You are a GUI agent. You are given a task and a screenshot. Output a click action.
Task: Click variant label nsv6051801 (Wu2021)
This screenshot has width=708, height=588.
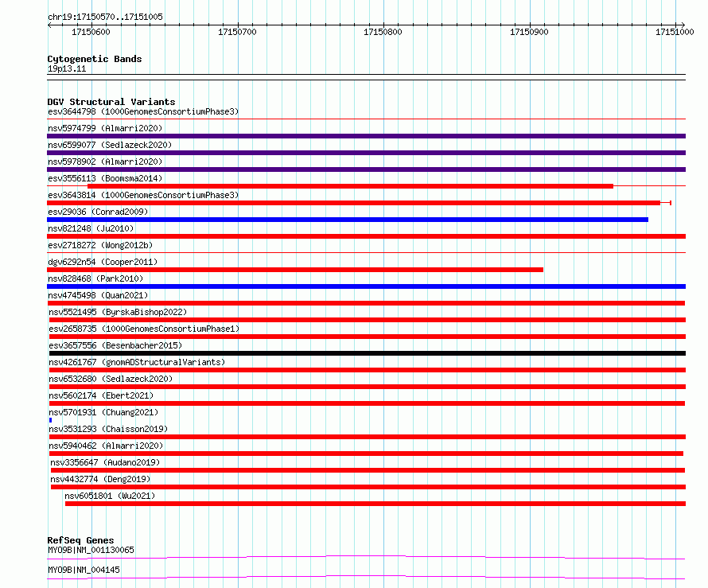[x=110, y=496]
